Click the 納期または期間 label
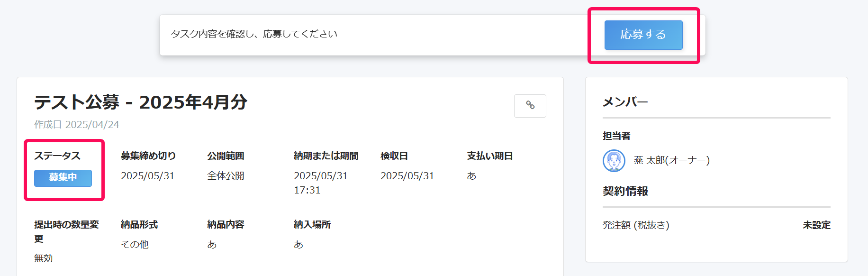 coord(326,156)
